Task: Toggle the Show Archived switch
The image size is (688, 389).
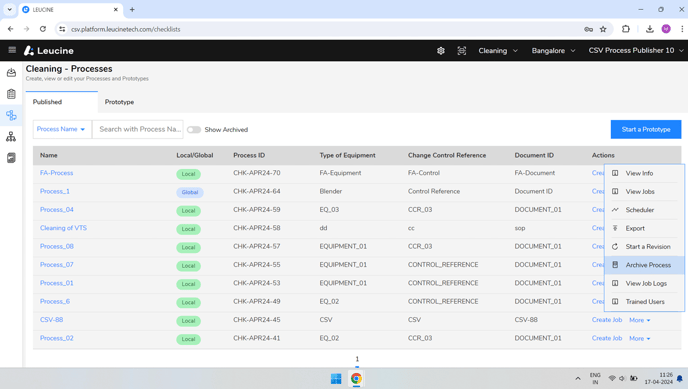Action: pyautogui.click(x=194, y=129)
